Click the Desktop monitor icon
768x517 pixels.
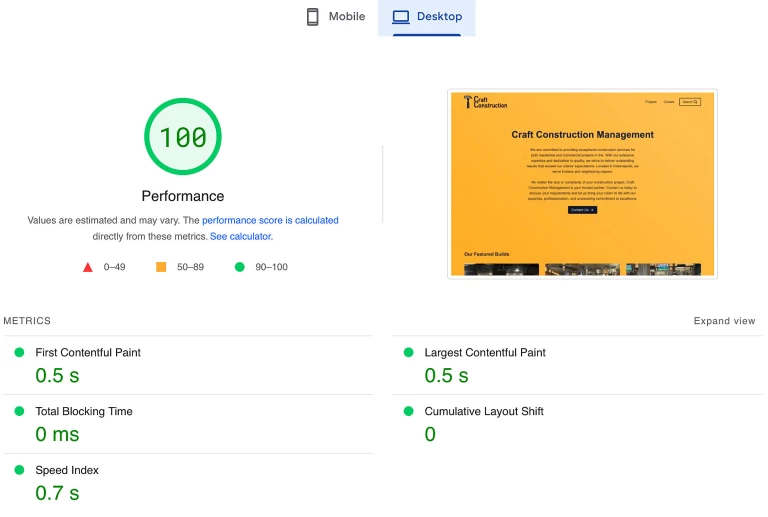[401, 17]
